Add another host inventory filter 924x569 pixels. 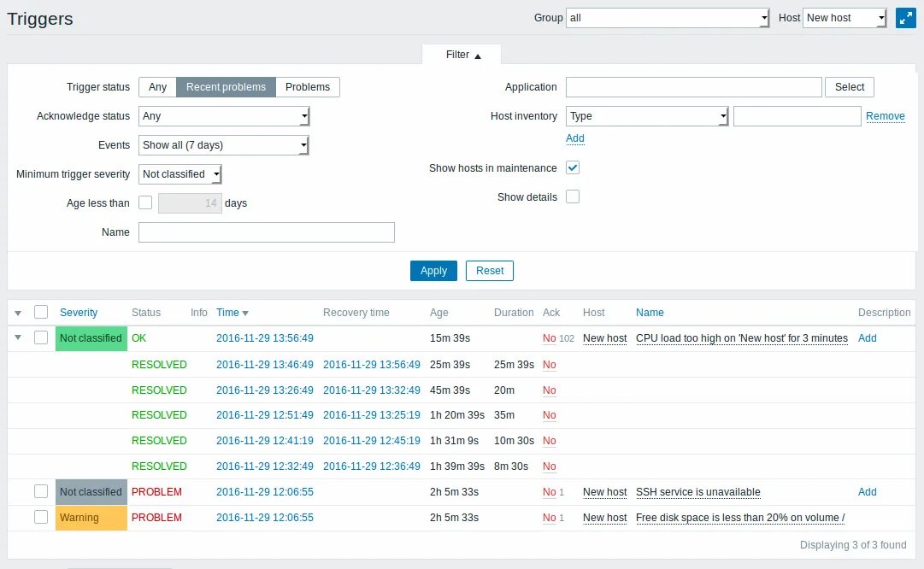pyautogui.click(x=575, y=138)
